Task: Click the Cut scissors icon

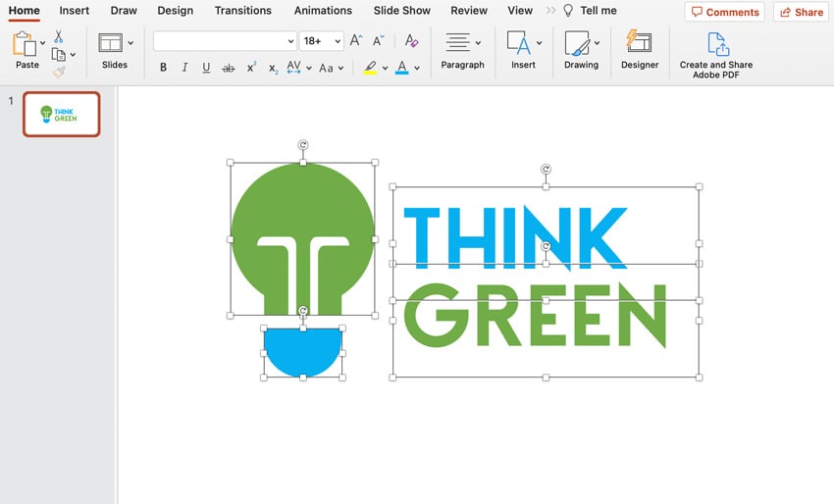Action: (58, 36)
